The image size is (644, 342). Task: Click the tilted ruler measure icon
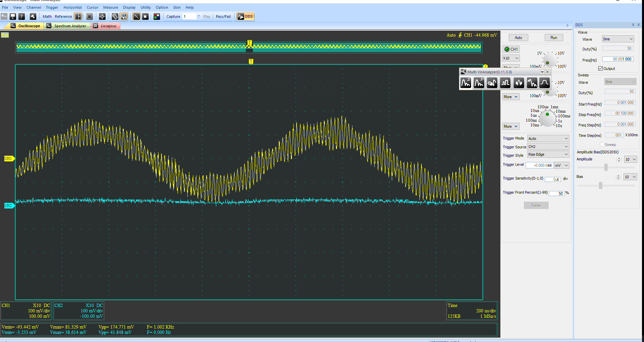115,16
